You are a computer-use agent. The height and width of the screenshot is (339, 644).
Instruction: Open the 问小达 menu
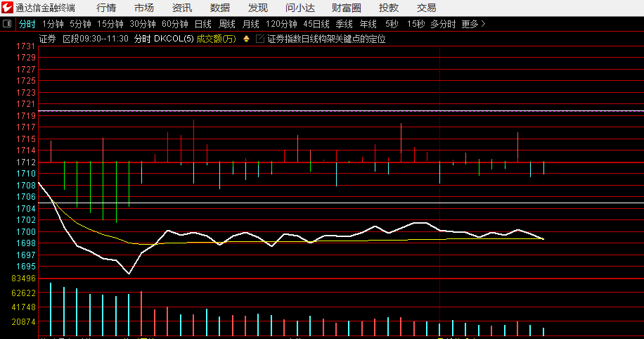(x=300, y=8)
